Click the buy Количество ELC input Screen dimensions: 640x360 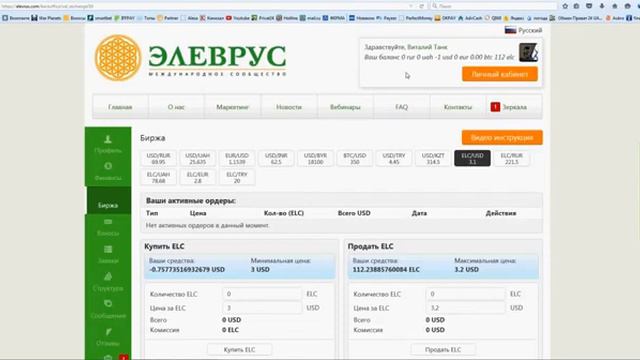(262, 294)
